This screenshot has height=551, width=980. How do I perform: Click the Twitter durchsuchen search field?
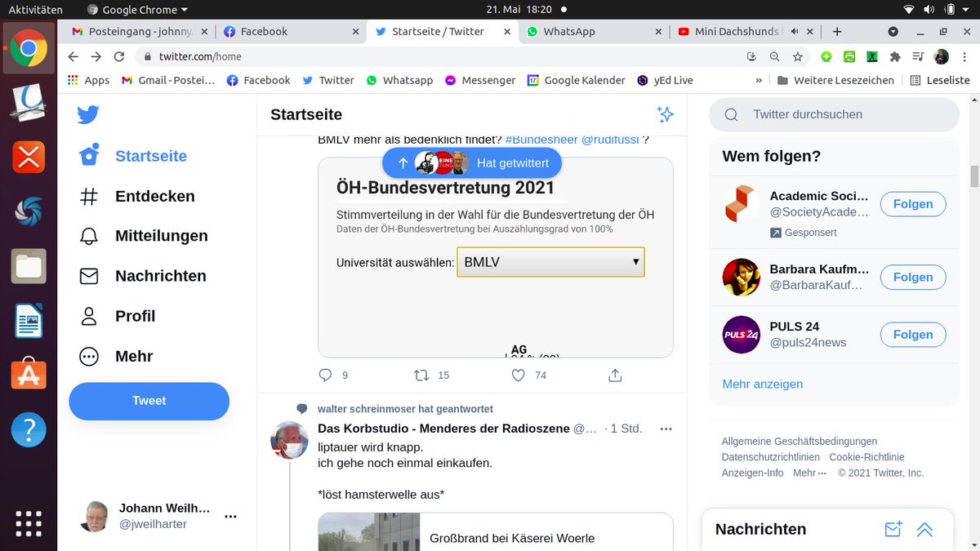coord(834,114)
